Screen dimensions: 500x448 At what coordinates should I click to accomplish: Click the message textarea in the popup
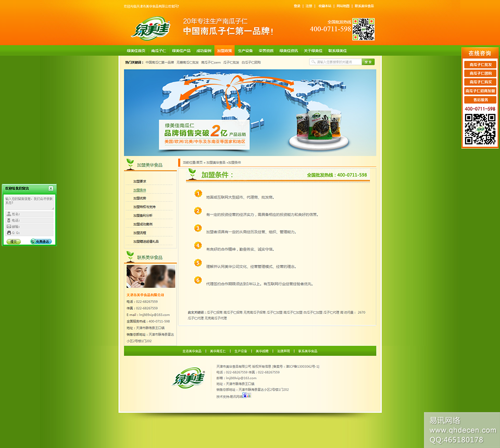(29, 202)
